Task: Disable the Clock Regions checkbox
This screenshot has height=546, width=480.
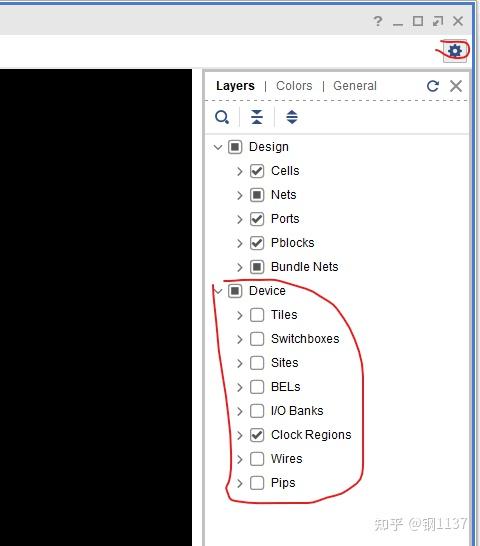Action: tap(257, 435)
